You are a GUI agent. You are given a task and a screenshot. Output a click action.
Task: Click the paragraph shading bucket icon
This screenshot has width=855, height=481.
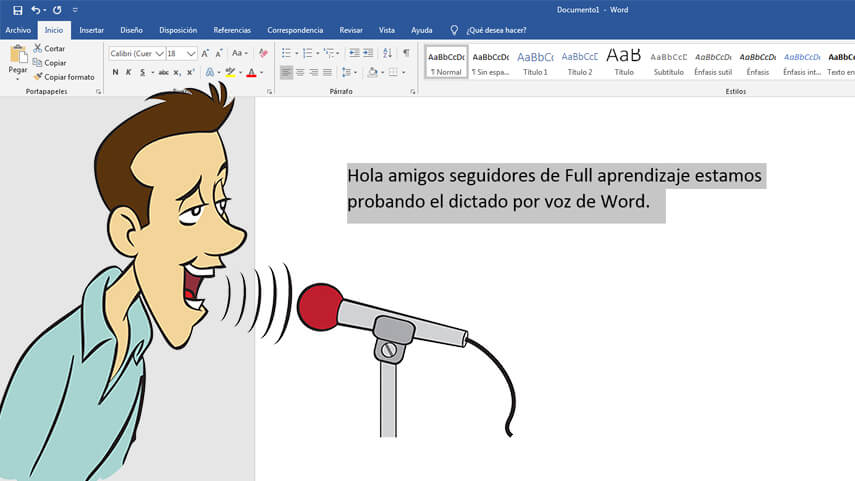372,72
